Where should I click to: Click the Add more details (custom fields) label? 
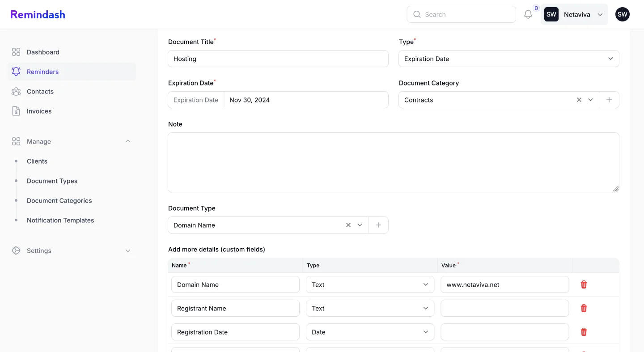click(x=216, y=249)
